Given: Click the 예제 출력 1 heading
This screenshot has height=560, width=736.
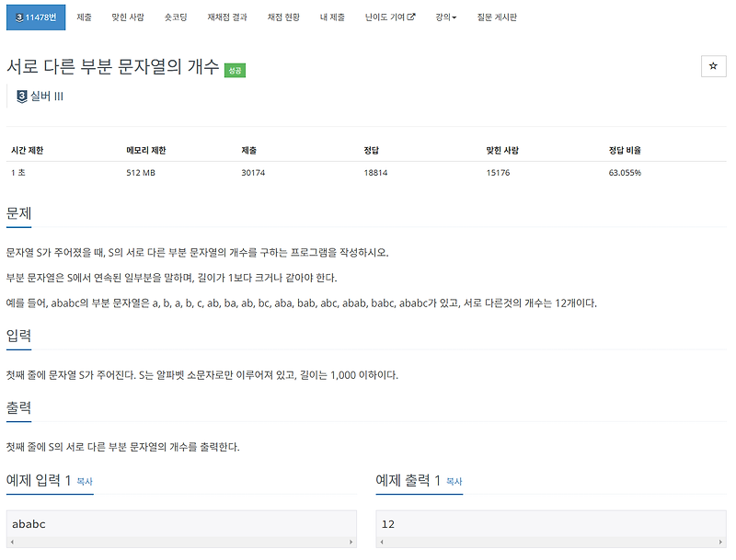Looking at the screenshot, I should 408,481.
